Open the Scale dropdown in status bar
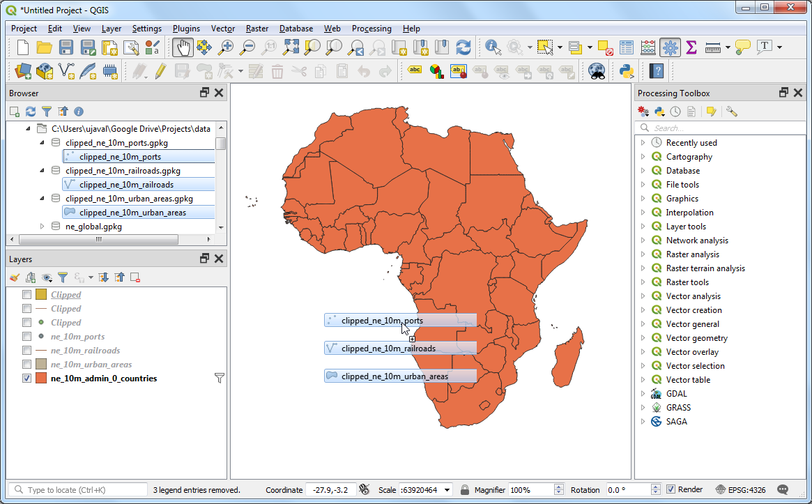Screen dimensions: 812x504 click(447, 490)
